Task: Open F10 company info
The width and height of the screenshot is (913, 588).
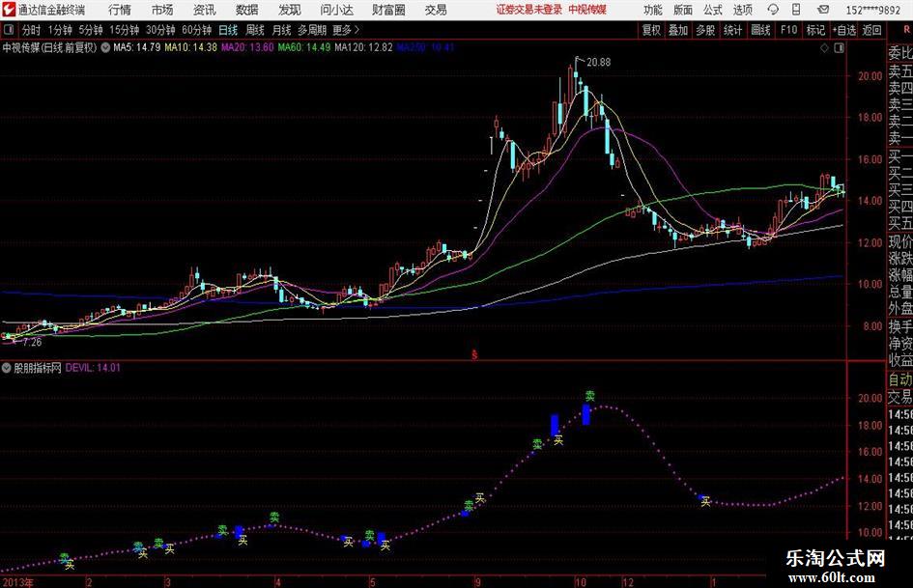Action: [x=788, y=30]
